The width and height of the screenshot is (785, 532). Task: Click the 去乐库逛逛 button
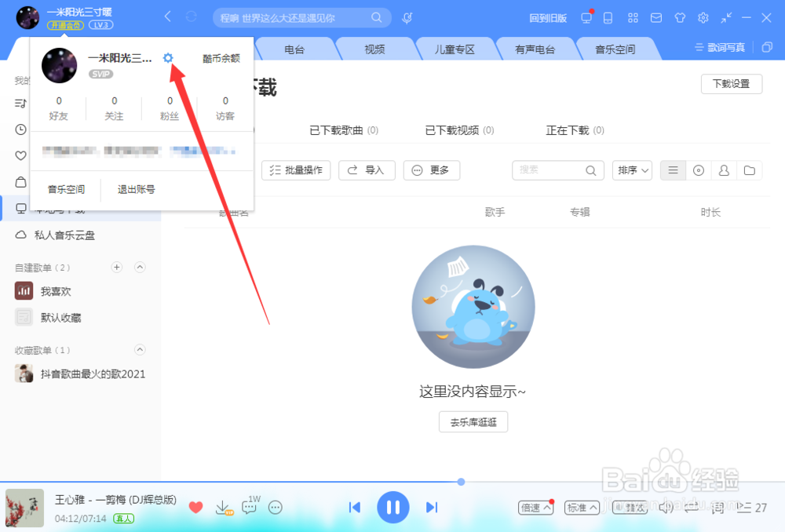click(x=473, y=422)
